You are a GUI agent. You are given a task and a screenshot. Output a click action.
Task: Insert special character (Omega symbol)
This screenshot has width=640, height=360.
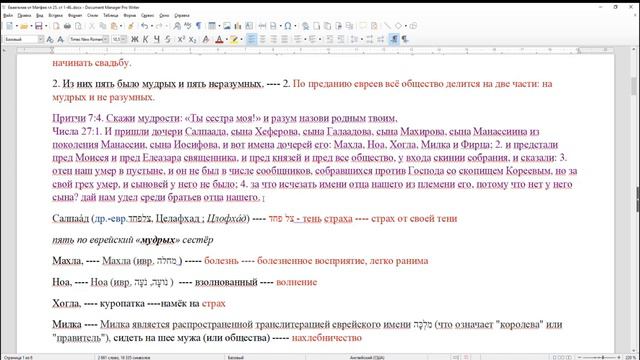[288, 26]
